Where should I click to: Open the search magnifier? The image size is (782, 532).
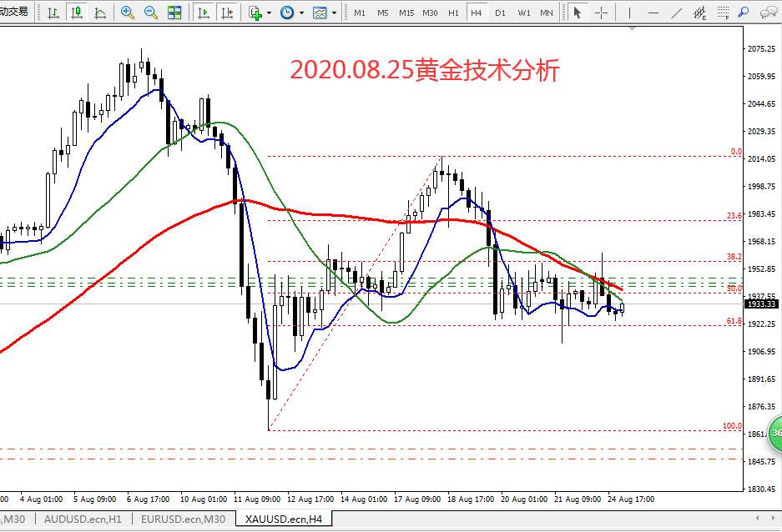[743, 13]
